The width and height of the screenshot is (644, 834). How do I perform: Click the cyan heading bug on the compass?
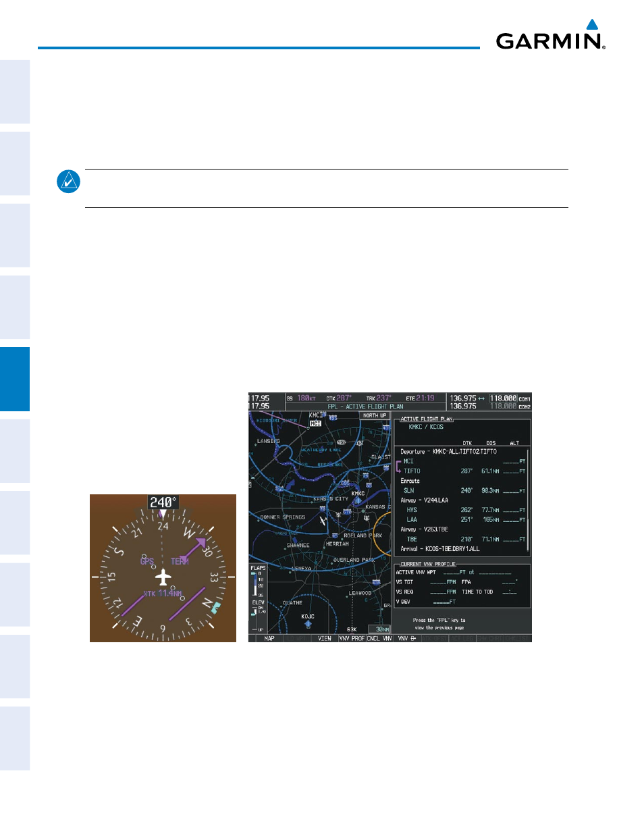(215, 608)
